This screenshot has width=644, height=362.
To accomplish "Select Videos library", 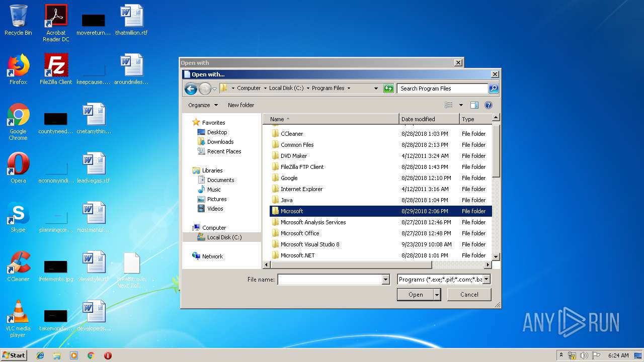I will pyautogui.click(x=215, y=209).
